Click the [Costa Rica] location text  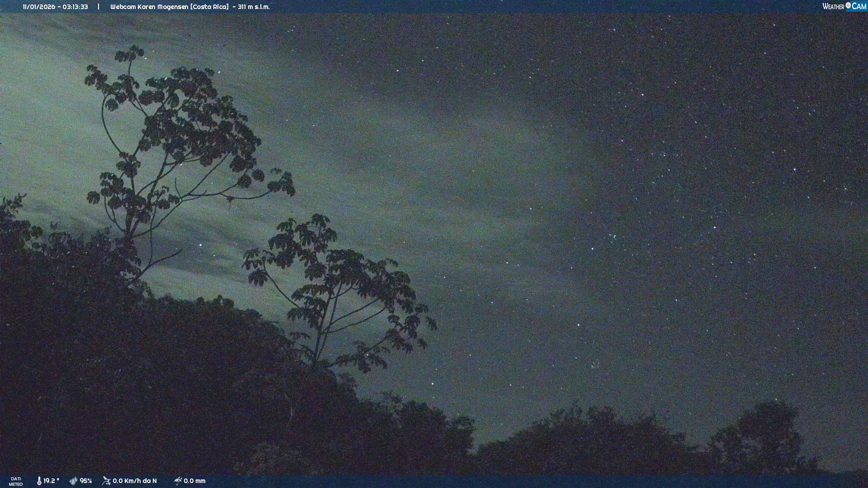(x=209, y=7)
